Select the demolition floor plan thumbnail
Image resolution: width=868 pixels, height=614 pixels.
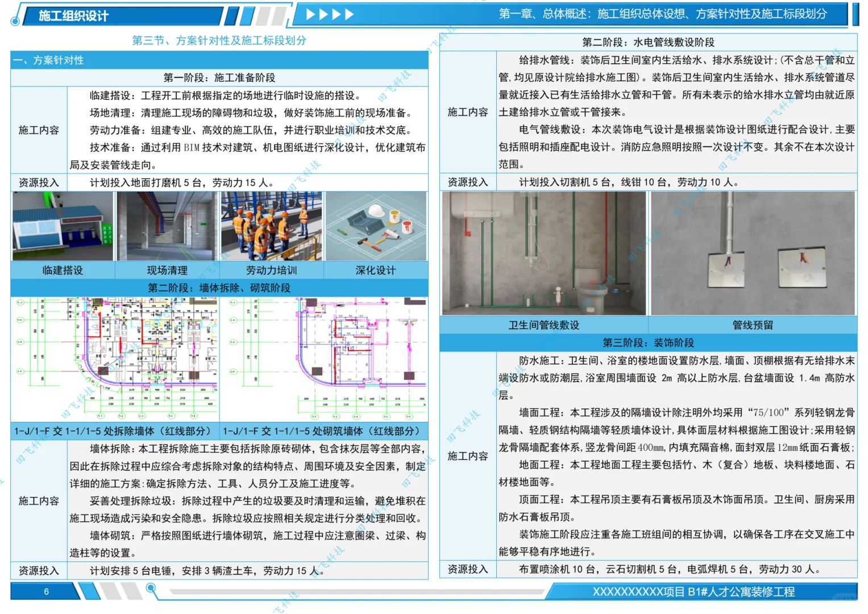click(114, 358)
